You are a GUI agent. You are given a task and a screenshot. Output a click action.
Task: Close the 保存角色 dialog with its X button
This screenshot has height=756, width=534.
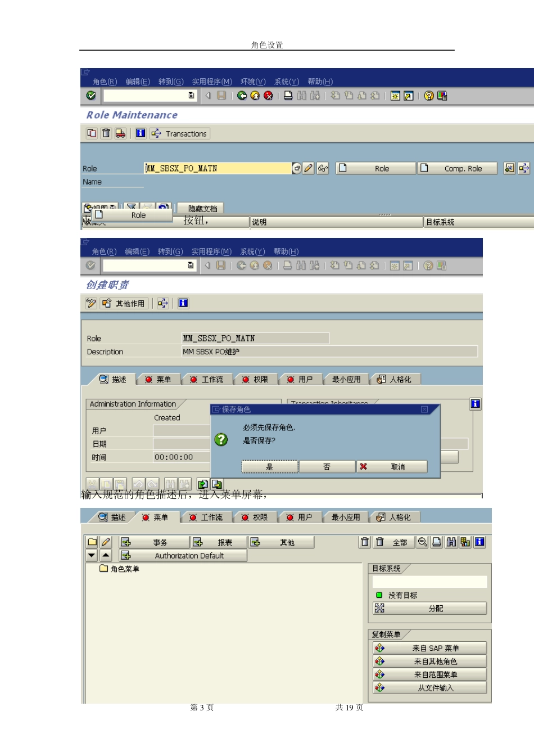click(424, 409)
